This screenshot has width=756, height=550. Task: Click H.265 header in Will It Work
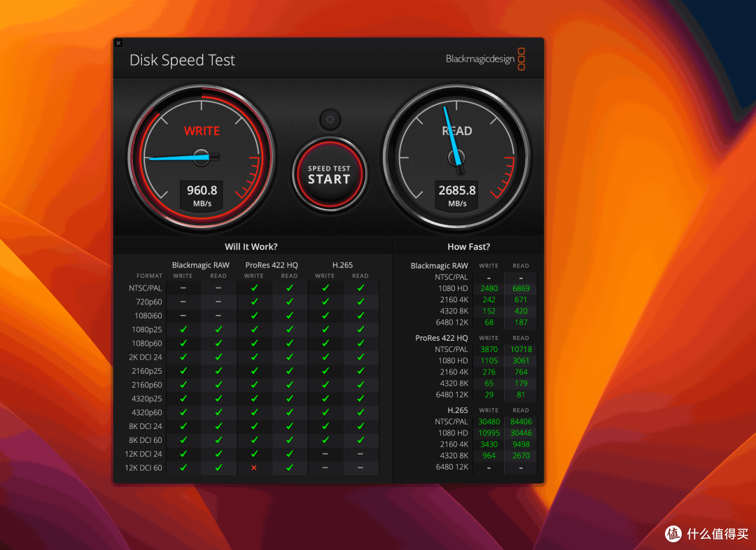[342, 265]
